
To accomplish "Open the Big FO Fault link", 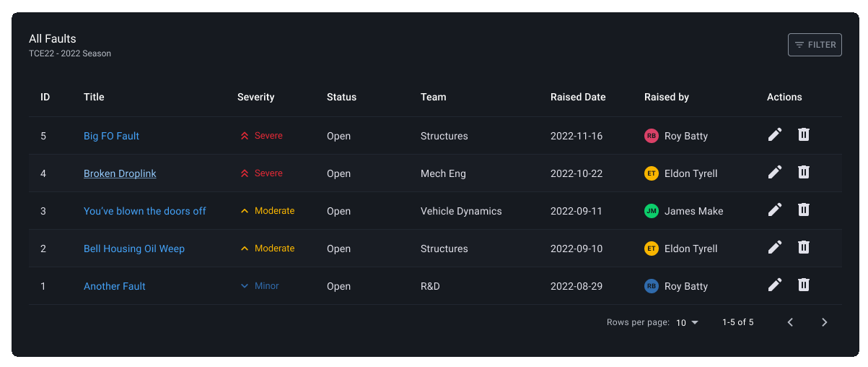I will 111,136.
